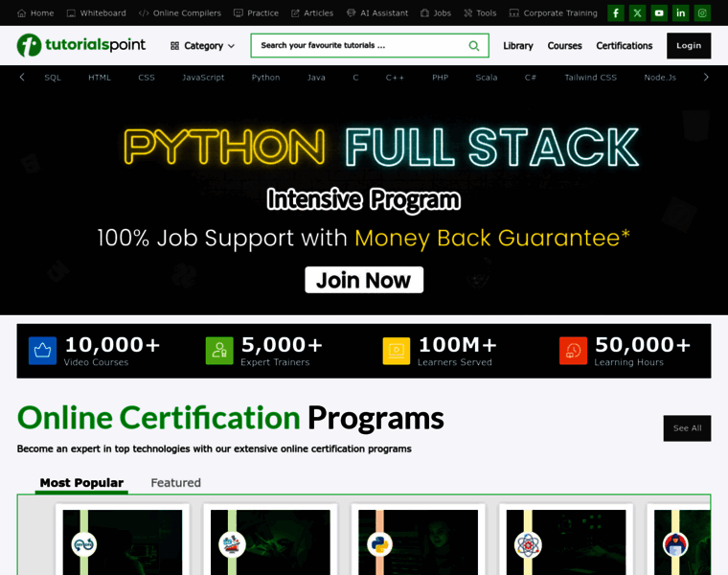
Task: Click the Python logo course badge
Action: coord(379,544)
